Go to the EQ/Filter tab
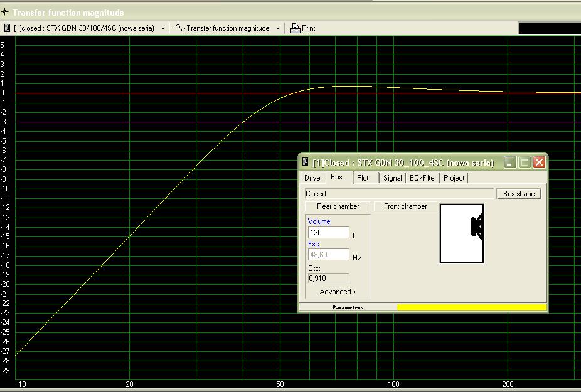This screenshot has height=392, width=581. pos(423,178)
